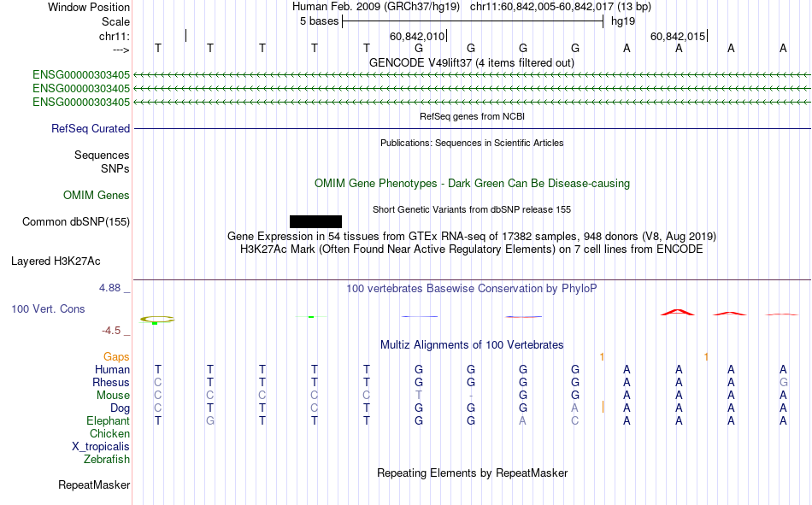Select the Chicken species label
The image size is (812, 505).
(109, 433)
